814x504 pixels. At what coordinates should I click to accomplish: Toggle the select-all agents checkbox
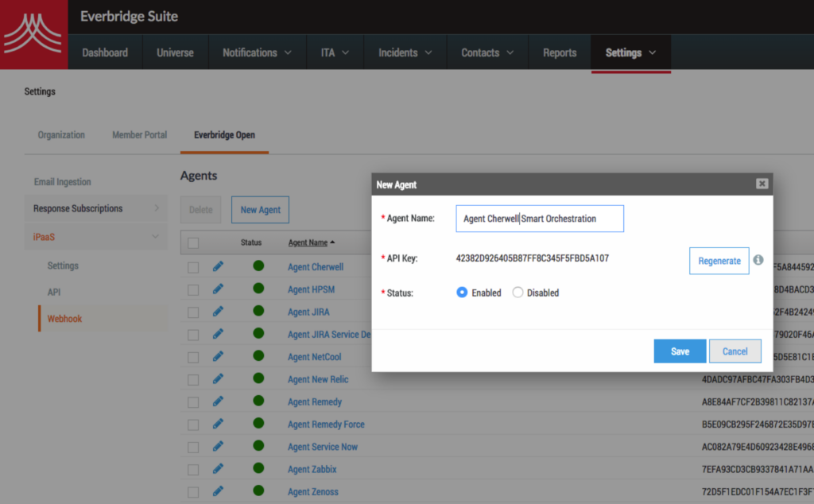point(193,243)
